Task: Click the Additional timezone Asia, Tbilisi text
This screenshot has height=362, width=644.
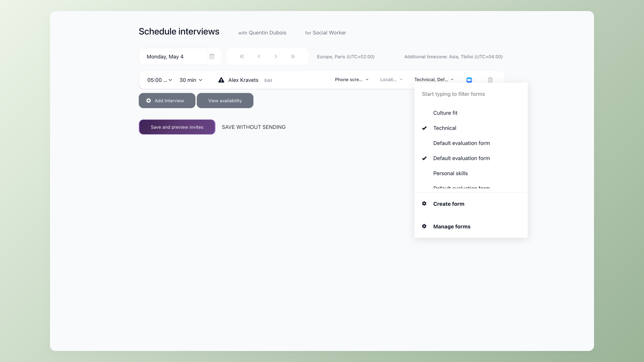Action: (453, 57)
